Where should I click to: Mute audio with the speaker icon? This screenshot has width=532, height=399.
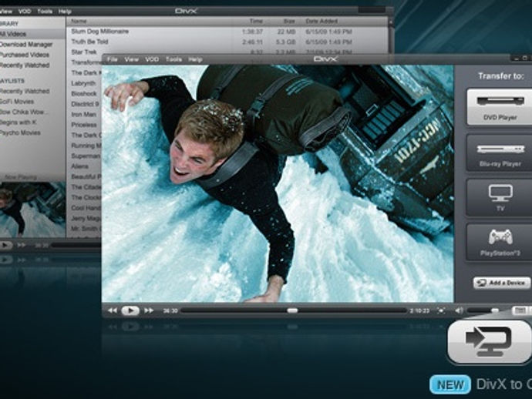[x=459, y=310]
